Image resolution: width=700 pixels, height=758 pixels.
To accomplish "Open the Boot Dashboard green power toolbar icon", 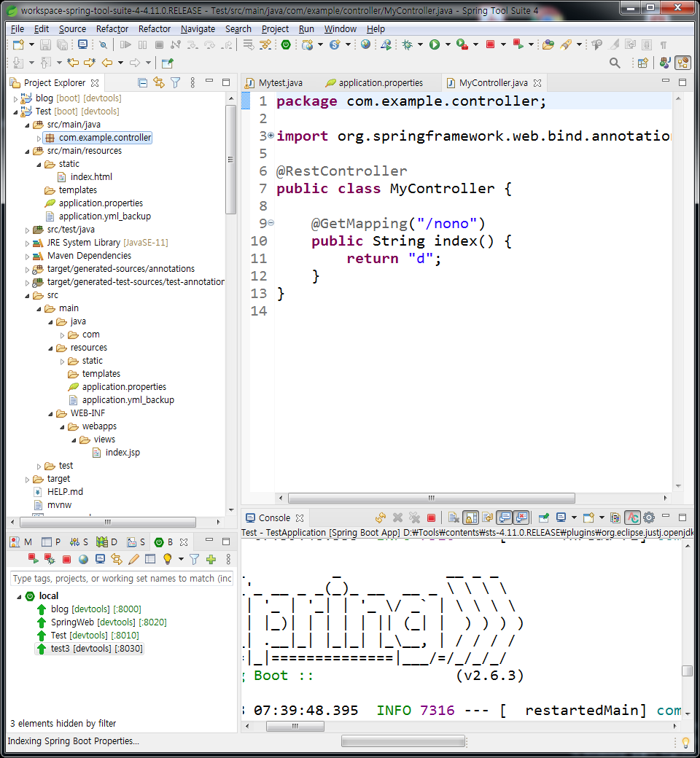I will 286,45.
